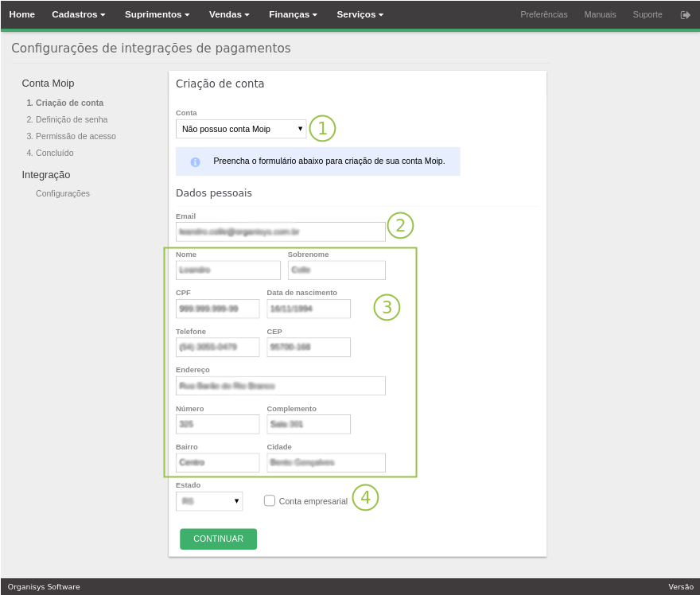Select step 4. Concluído
The height and width of the screenshot is (595, 700).
(50, 153)
